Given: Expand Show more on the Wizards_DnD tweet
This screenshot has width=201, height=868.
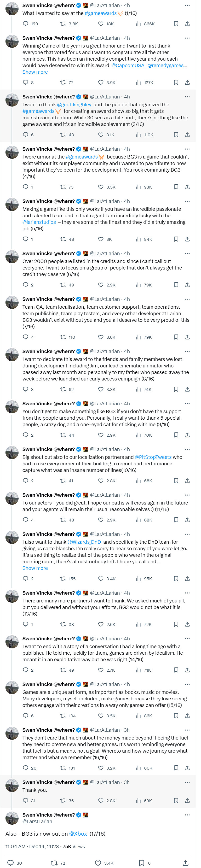Looking at the screenshot, I should [35, 568].
